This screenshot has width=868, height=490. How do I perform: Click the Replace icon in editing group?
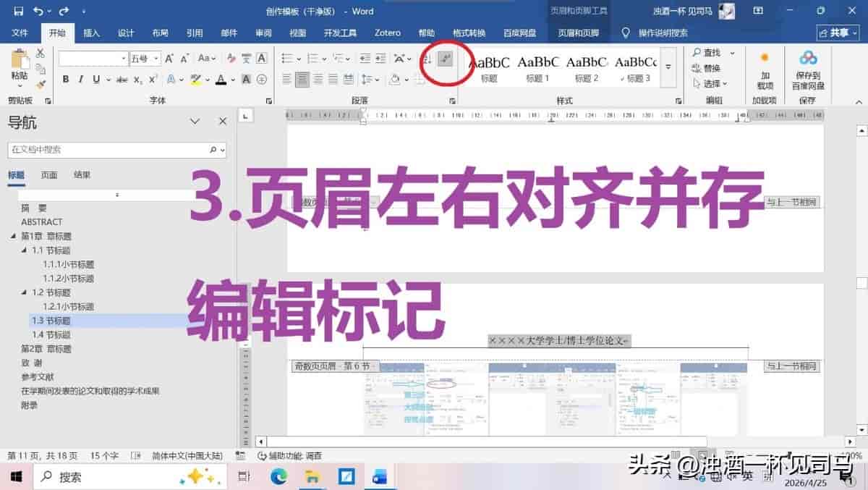click(x=697, y=68)
